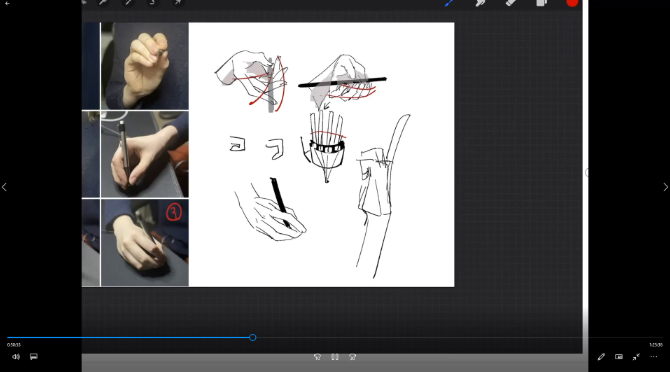Image resolution: width=670 pixels, height=372 pixels.
Task: Open the Procreate Transform arrow tool
Action: tap(178, 3)
